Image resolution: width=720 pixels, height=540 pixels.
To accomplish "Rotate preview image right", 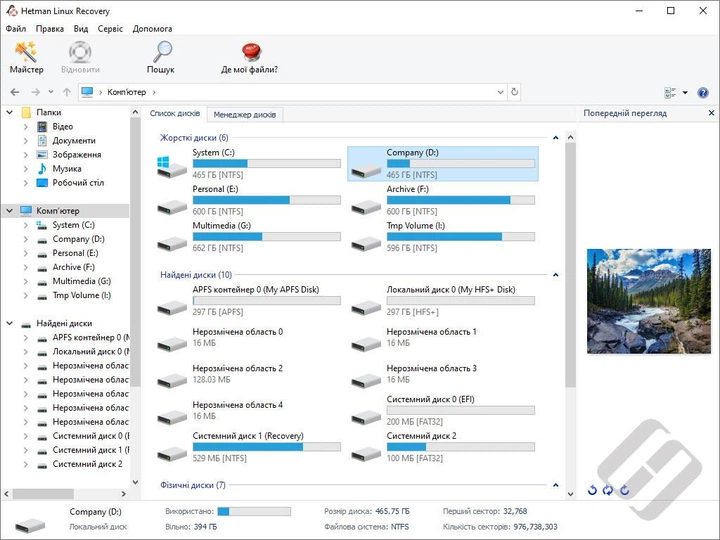I will pyautogui.click(x=624, y=490).
